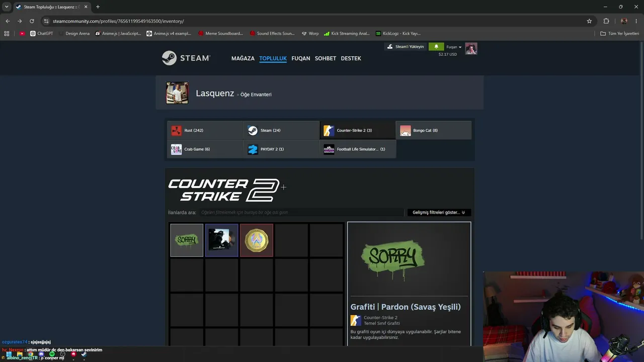Image resolution: width=644 pixels, height=362 pixels.
Task: Focus the inventory item filter search box
Action: click(x=301, y=212)
